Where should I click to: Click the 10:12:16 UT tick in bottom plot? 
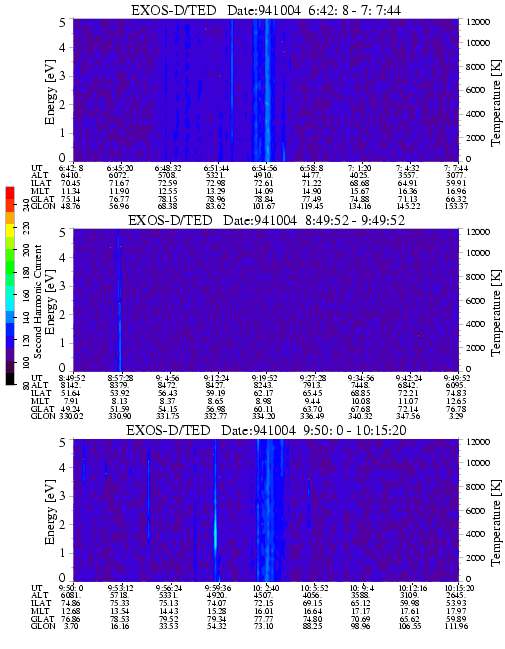point(412,588)
